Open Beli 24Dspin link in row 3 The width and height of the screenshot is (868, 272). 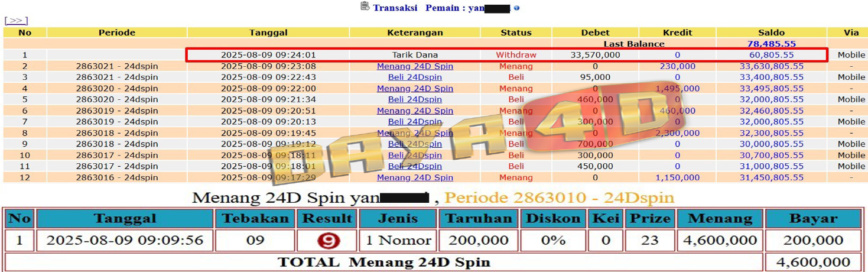click(415, 77)
